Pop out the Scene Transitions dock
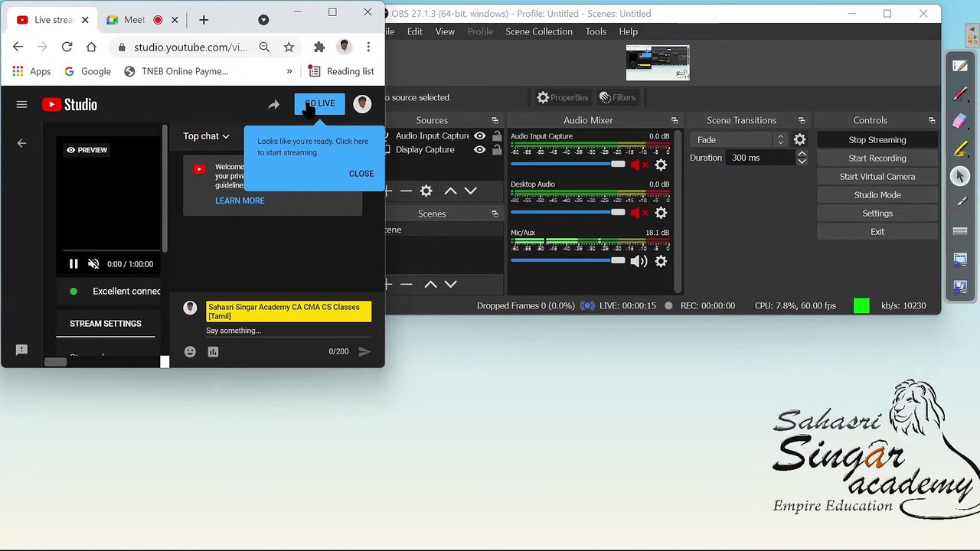 [x=802, y=121]
